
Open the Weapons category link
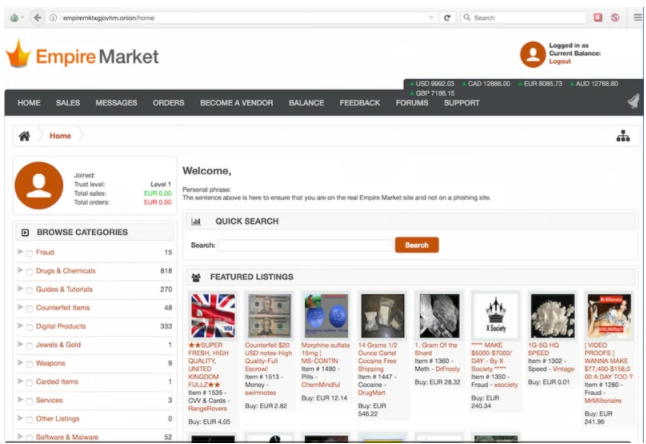click(x=50, y=363)
